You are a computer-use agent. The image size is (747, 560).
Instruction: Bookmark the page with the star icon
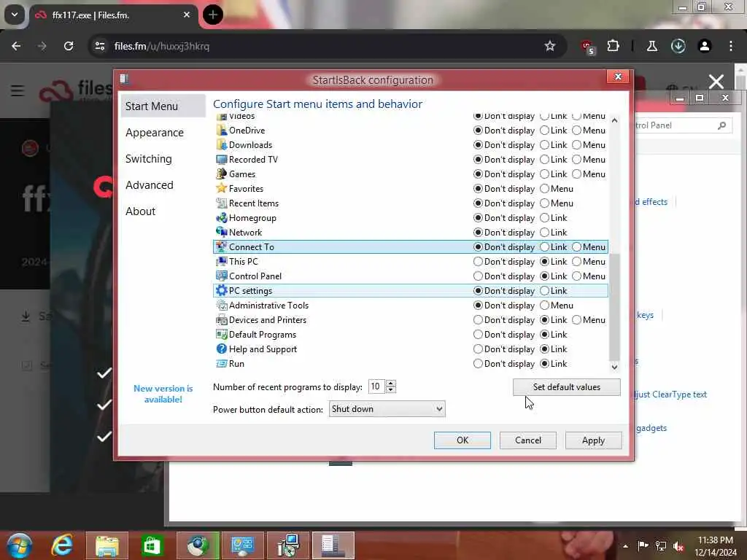[550, 46]
